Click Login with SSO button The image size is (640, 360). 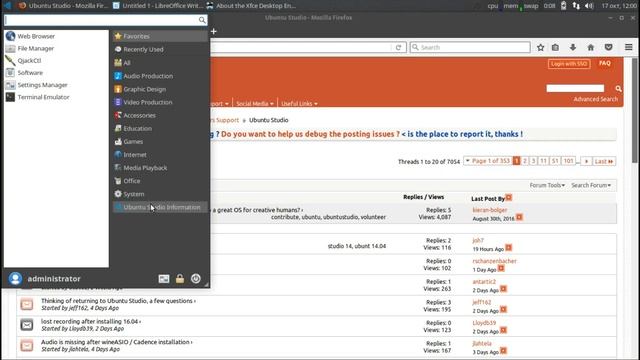pos(569,64)
